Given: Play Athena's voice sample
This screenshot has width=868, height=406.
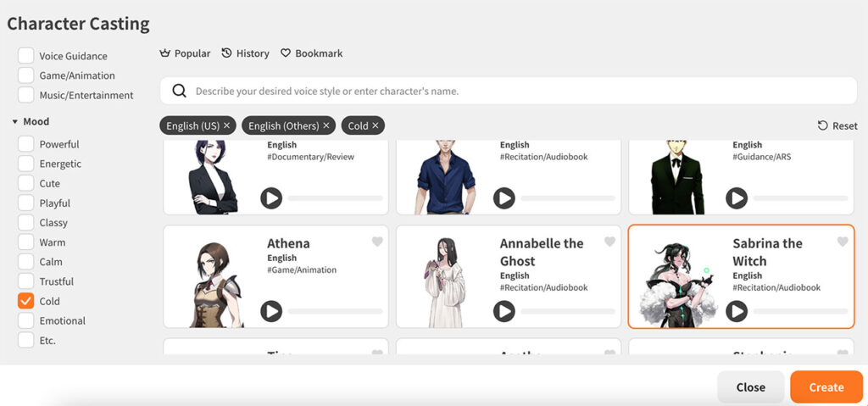Looking at the screenshot, I should pos(271,311).
